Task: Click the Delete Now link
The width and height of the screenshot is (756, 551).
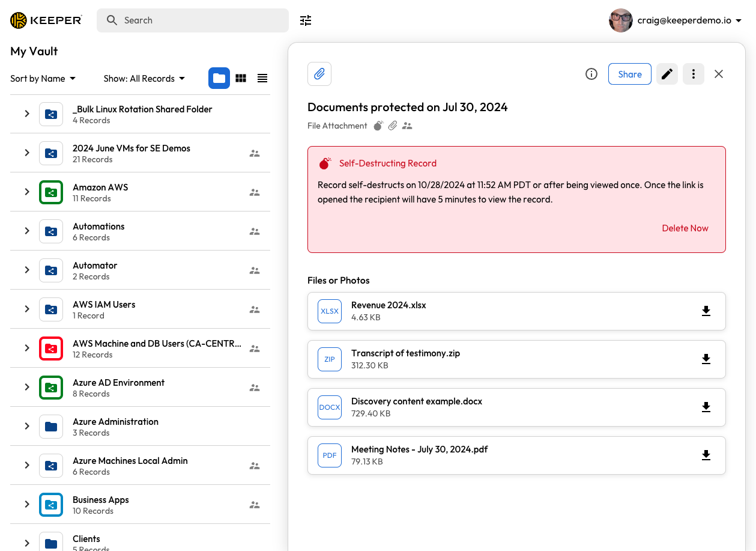Action: tap(685, 228)
